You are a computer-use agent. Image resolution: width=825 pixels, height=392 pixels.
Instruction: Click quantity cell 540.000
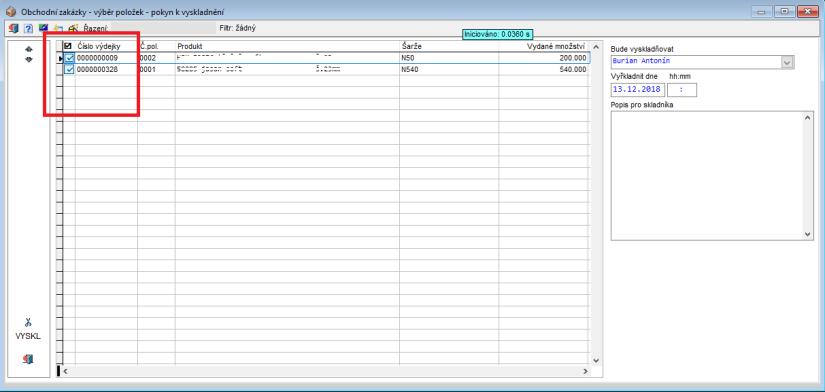tap(544, 69)
